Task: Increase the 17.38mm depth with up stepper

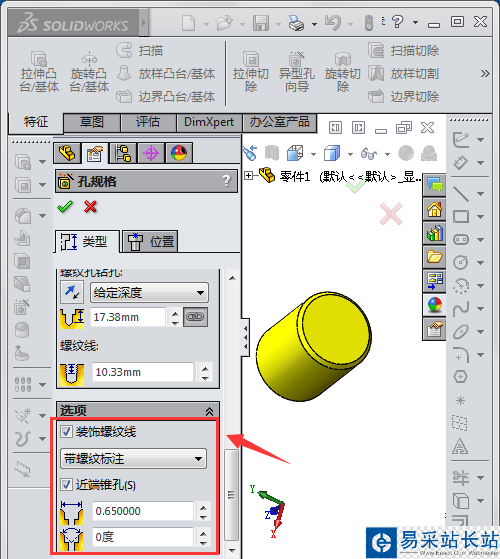Action: pos(175,313)
